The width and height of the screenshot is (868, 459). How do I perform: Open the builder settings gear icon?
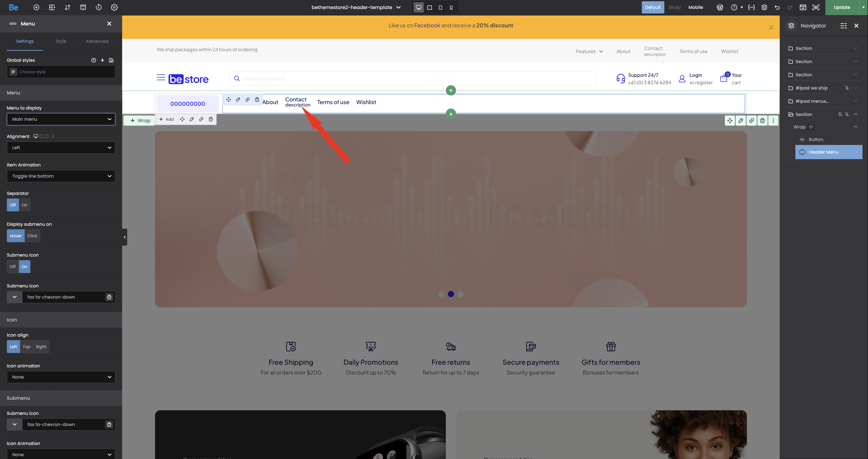click(114, 7)
